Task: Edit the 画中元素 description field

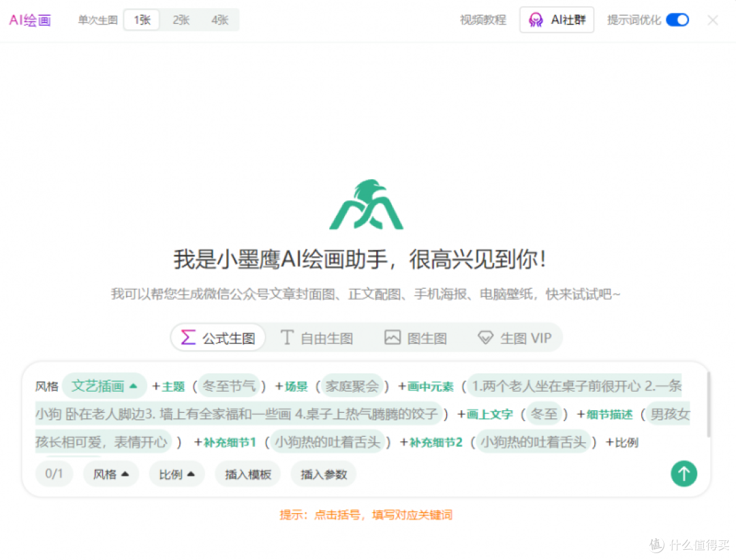Action: pos(358,400)
